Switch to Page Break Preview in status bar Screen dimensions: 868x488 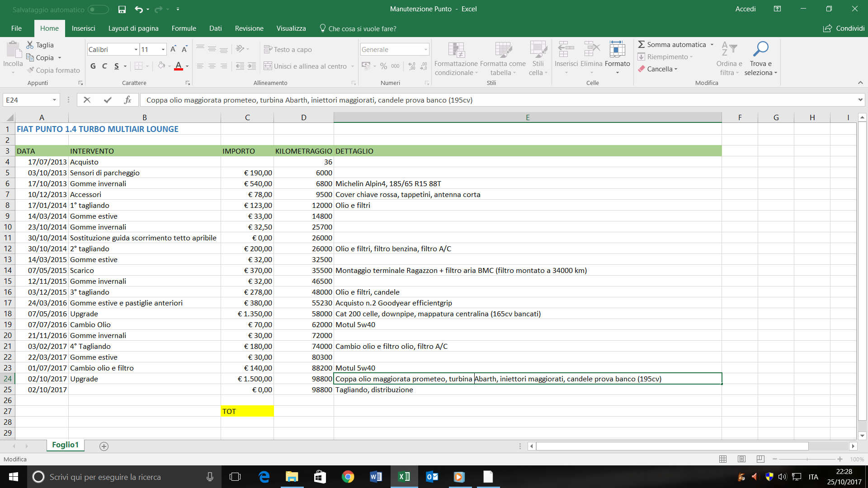pyautogui.click(x=760, y=459)
